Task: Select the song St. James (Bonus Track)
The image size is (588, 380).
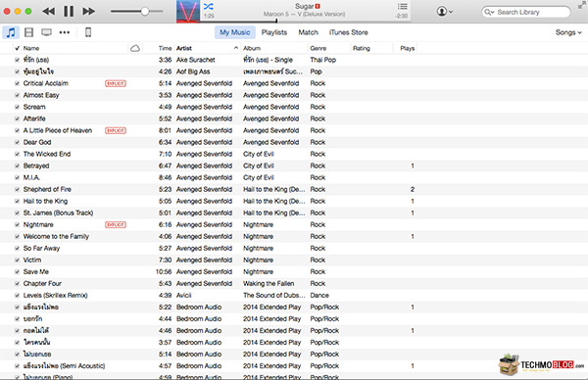Action: [58, 213]
